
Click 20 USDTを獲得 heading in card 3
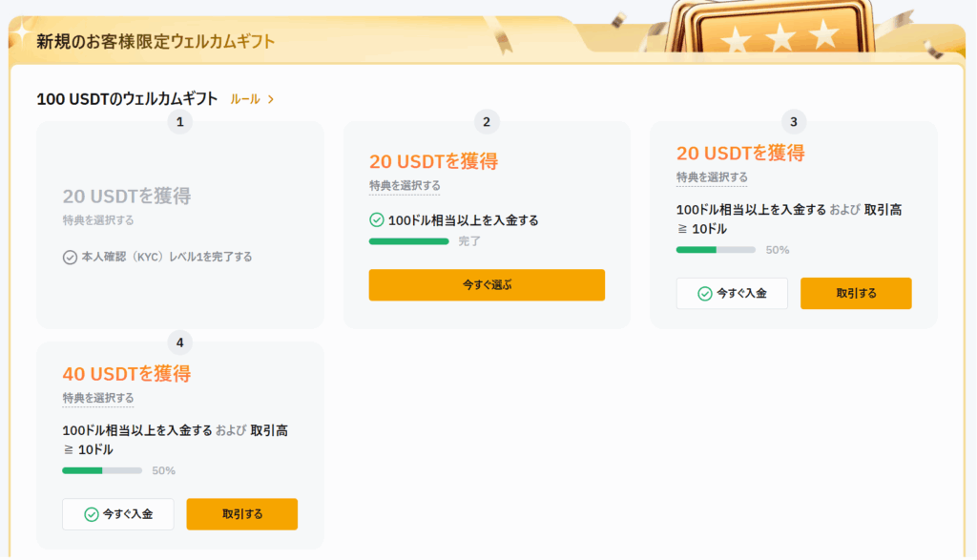[x=740, y=154]
